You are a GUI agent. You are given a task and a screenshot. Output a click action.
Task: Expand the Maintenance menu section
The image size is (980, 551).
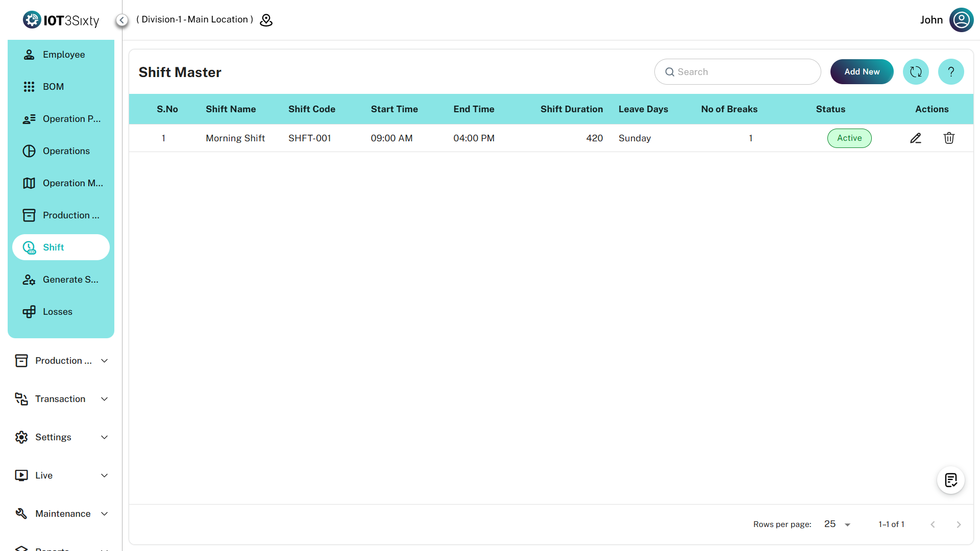tap(61, 514)
